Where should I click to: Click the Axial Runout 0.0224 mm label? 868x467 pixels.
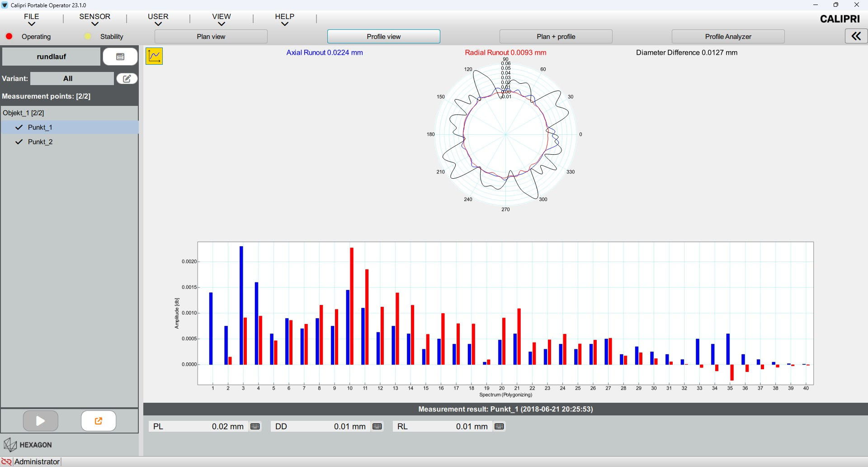pos(325,52)
